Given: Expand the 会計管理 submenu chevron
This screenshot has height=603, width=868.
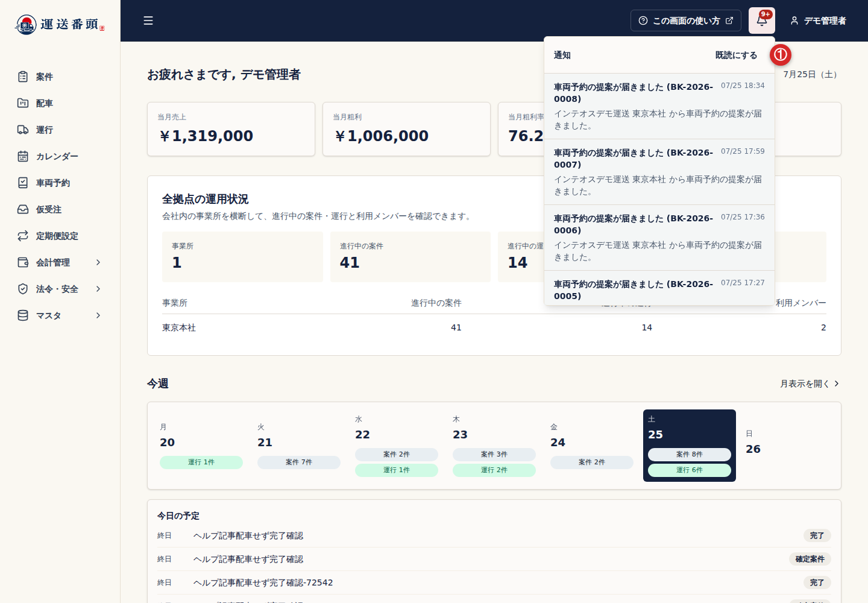Looking at the screenshot, I should click(98, 262).
